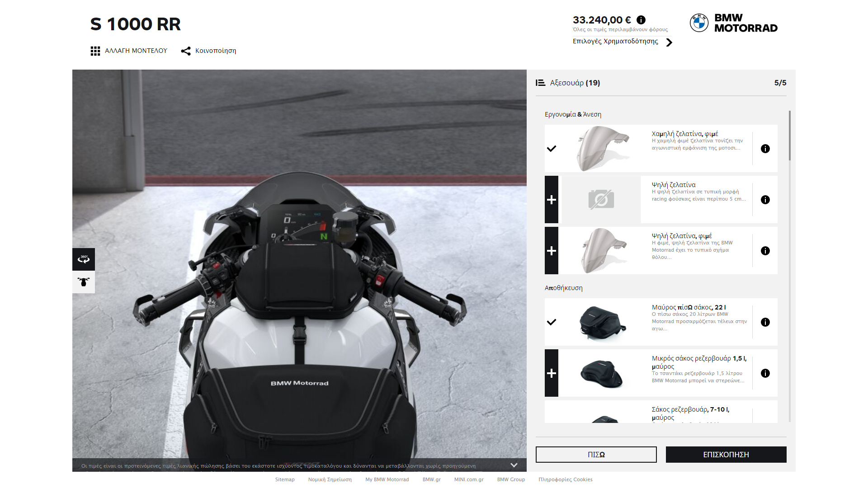Add Ψηλή ζελατίνα with plus button
868x488 pixels.
[x=552, y=200]
